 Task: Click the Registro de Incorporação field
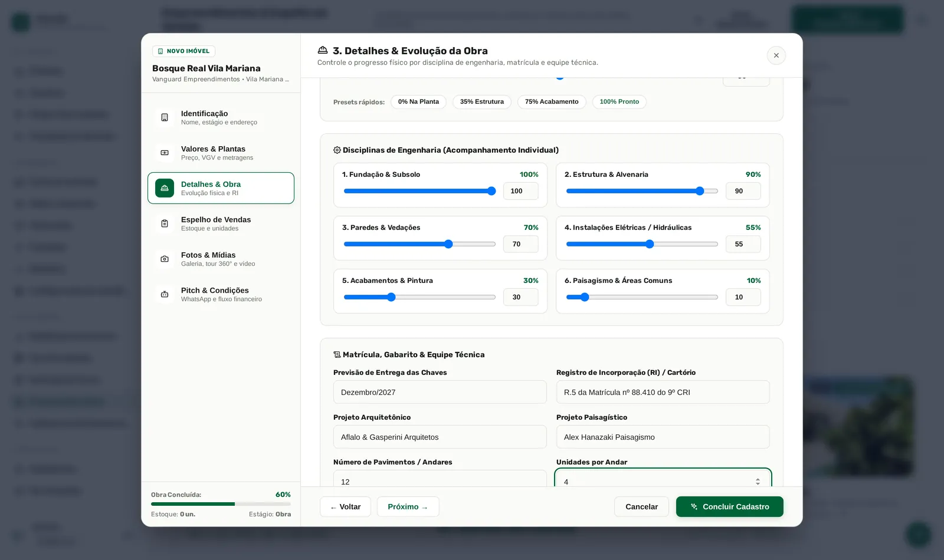[663, 392]
